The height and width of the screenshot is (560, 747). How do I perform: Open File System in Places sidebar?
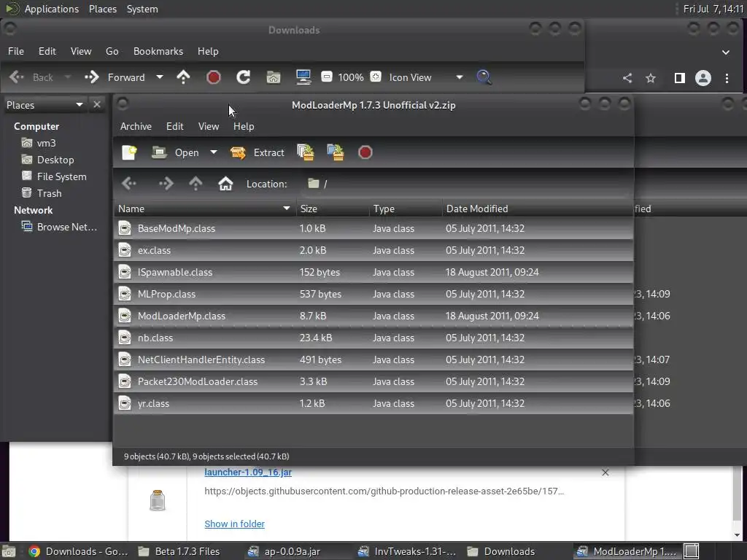[x=54, y=176]
